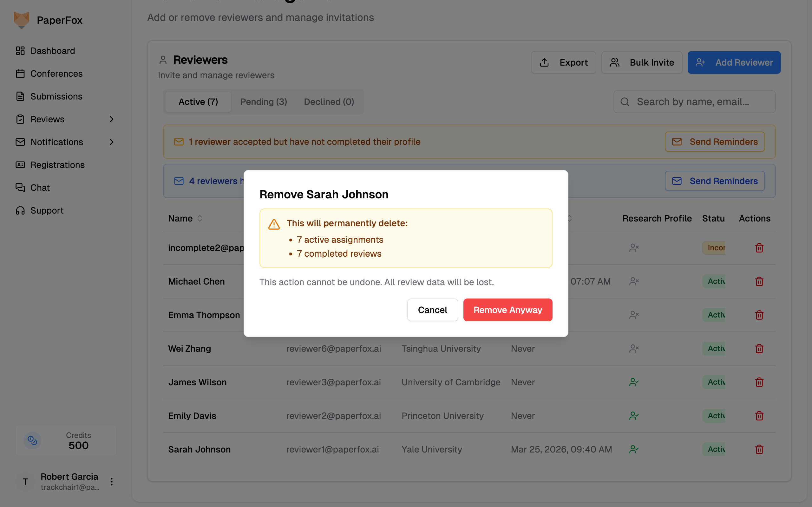Click trash icon for Sarah Johnson row
The height and width of the screenshot is (507, 812).
point(759,449)
